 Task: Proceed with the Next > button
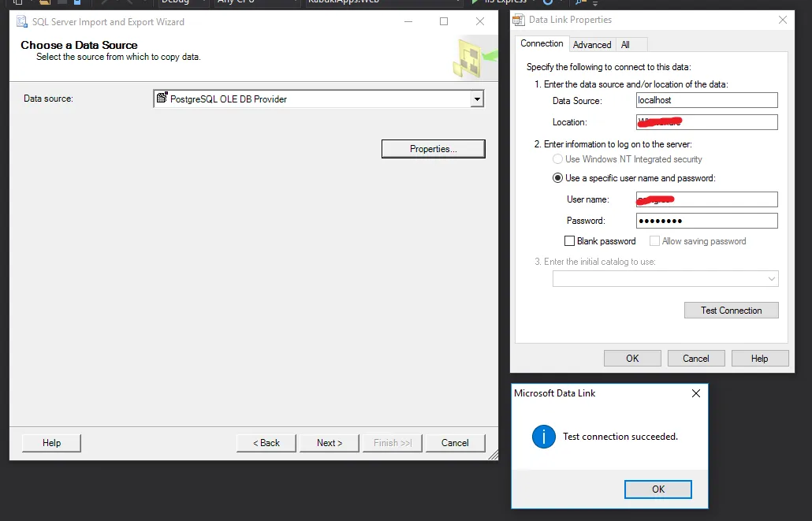point(330,443)
